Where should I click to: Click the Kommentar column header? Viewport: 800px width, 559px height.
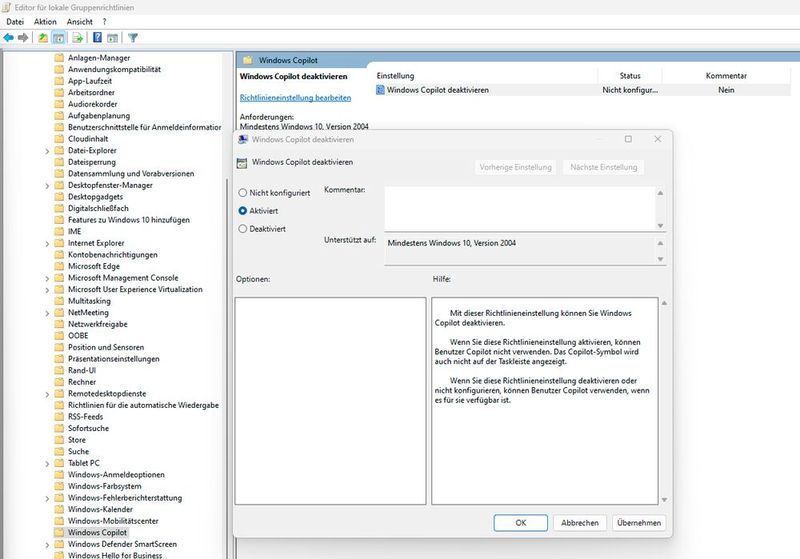726,75
